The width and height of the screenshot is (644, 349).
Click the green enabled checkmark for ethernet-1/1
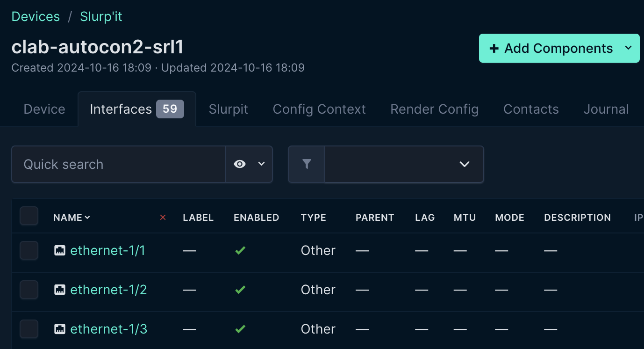(x=240, y=250)
